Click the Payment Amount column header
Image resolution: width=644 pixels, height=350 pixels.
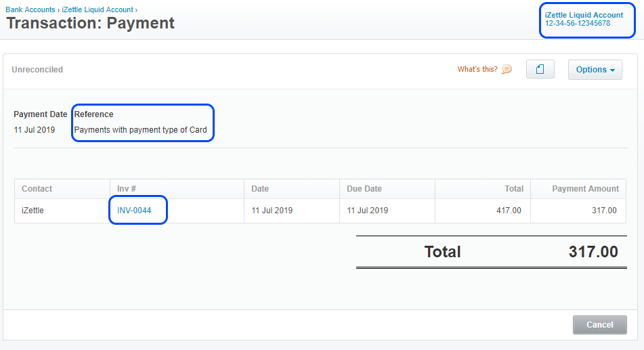coord(585,189)
